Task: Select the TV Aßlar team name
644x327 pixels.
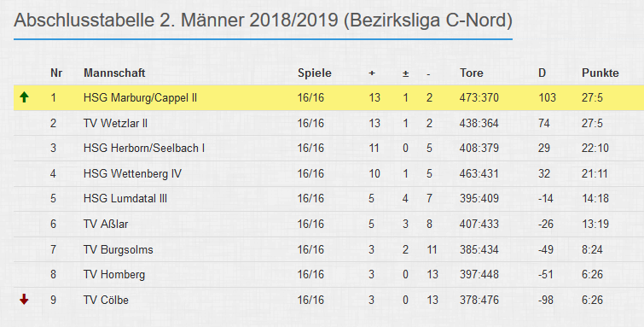Action: click(x=106, y=225)
